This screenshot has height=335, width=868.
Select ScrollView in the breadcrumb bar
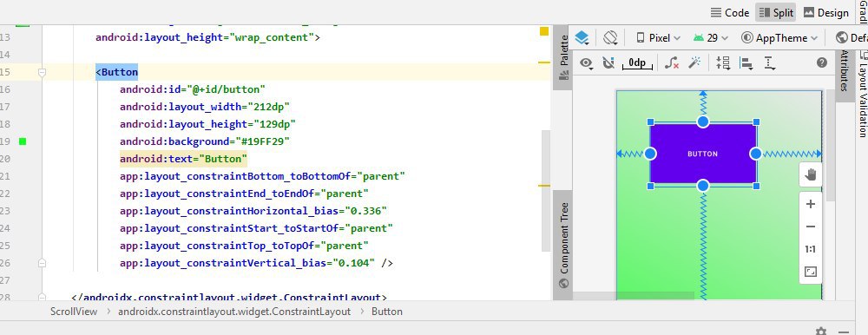74,312
